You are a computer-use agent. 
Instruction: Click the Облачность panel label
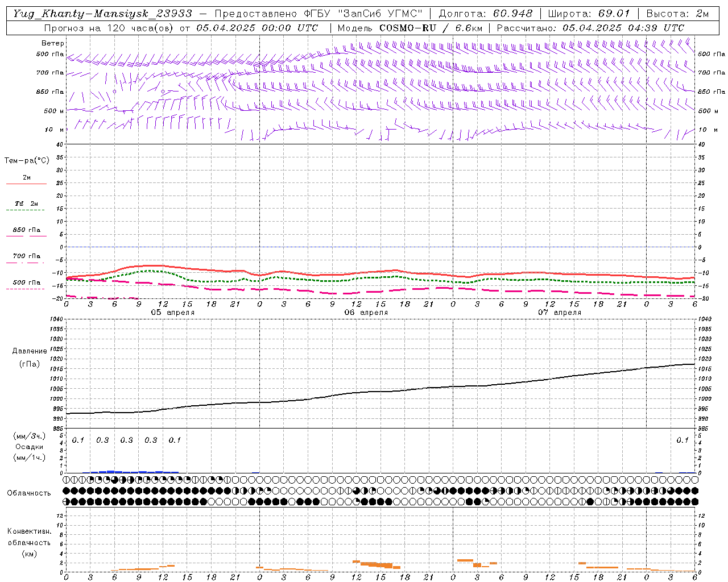click(29, 493)
